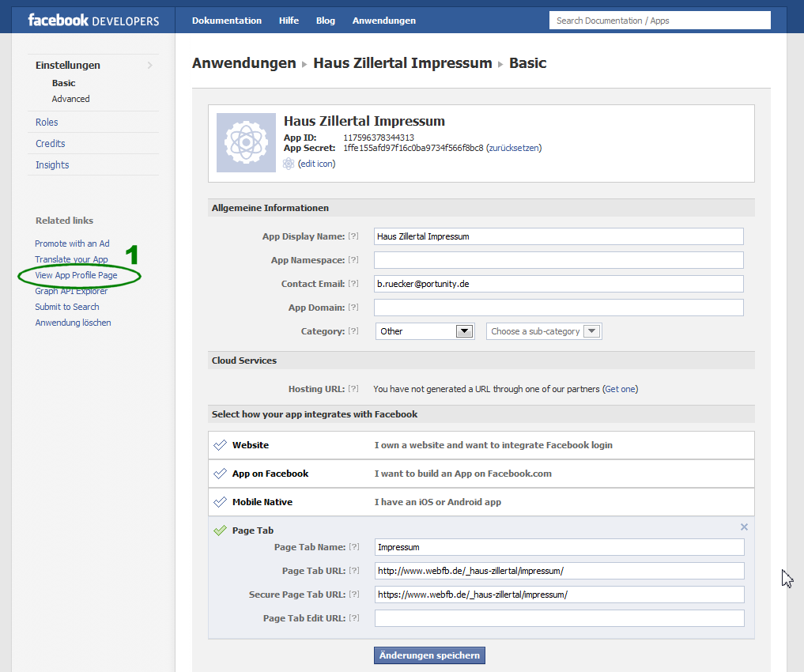Open the Dokumentation menu item
The image size is (804, 672).
pyautogui.click(x=227, y=21)
